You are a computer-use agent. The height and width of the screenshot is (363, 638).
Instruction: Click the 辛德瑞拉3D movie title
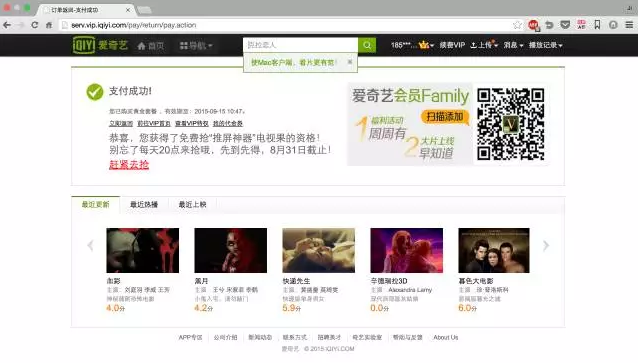(x=389, y=281)
